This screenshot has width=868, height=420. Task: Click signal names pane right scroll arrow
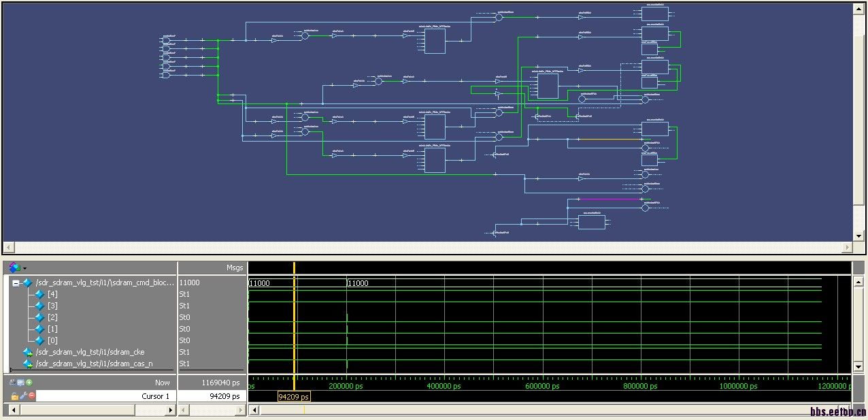coord(170,410)
